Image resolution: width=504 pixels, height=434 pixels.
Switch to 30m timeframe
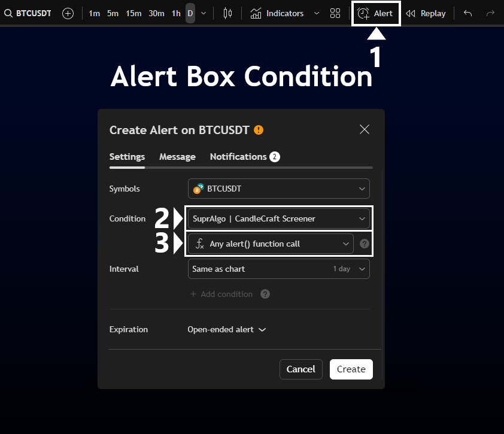157,14
